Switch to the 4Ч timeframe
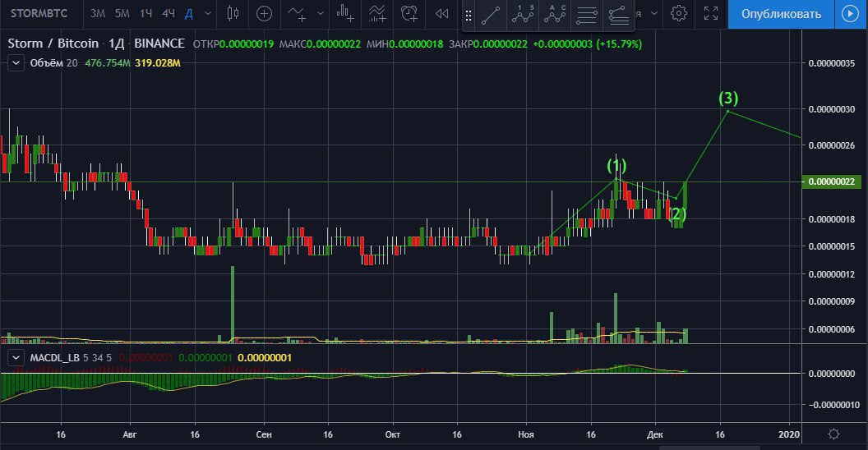The width and height of the screenshot is (868, 450). (x=169, y=13)
